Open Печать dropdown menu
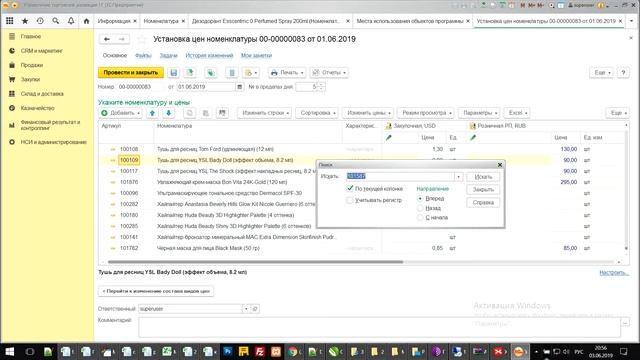 [x=287, y=73]
